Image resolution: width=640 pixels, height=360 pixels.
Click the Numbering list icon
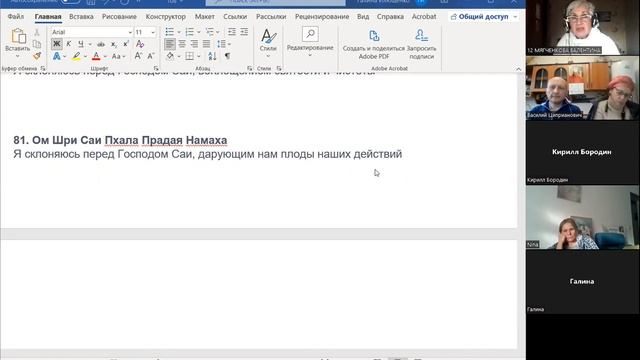[x=190, y=32]
